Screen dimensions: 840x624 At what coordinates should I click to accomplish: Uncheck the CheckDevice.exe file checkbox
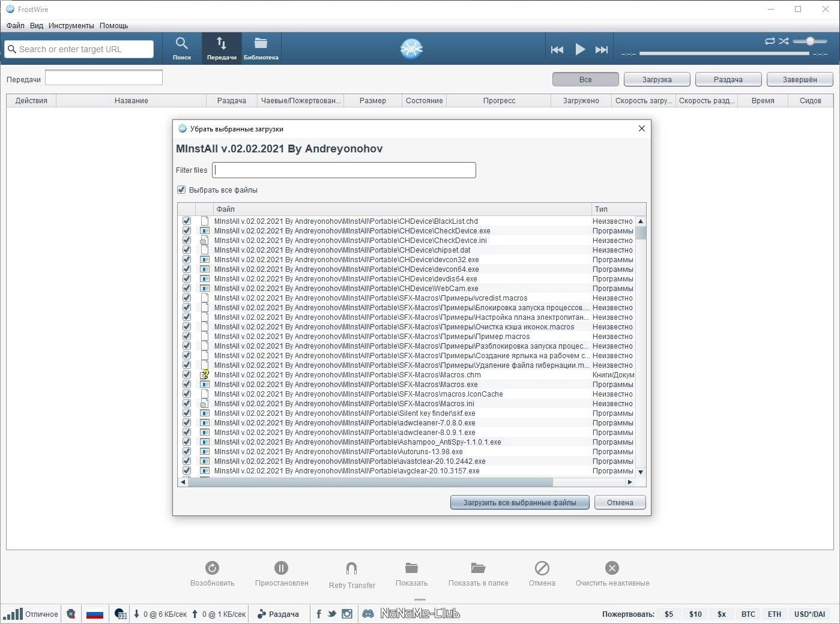(187, 230)
